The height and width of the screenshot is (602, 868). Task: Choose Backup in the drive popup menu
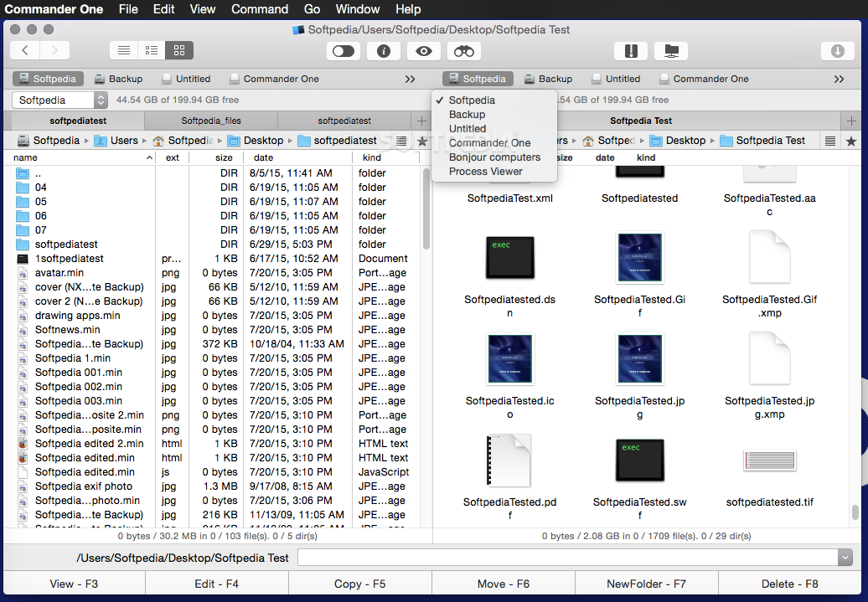493,115
